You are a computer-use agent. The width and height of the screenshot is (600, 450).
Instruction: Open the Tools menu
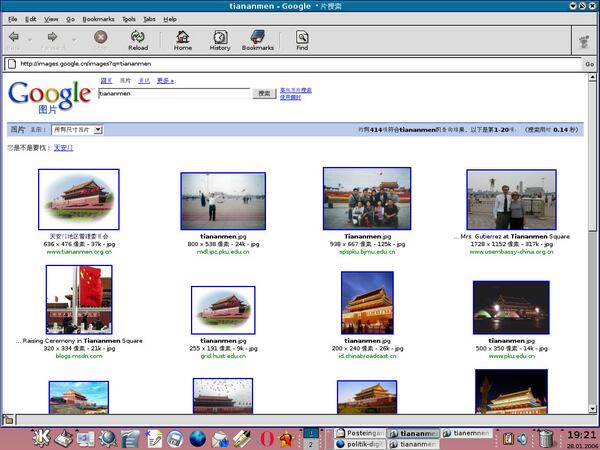point(129,19)
